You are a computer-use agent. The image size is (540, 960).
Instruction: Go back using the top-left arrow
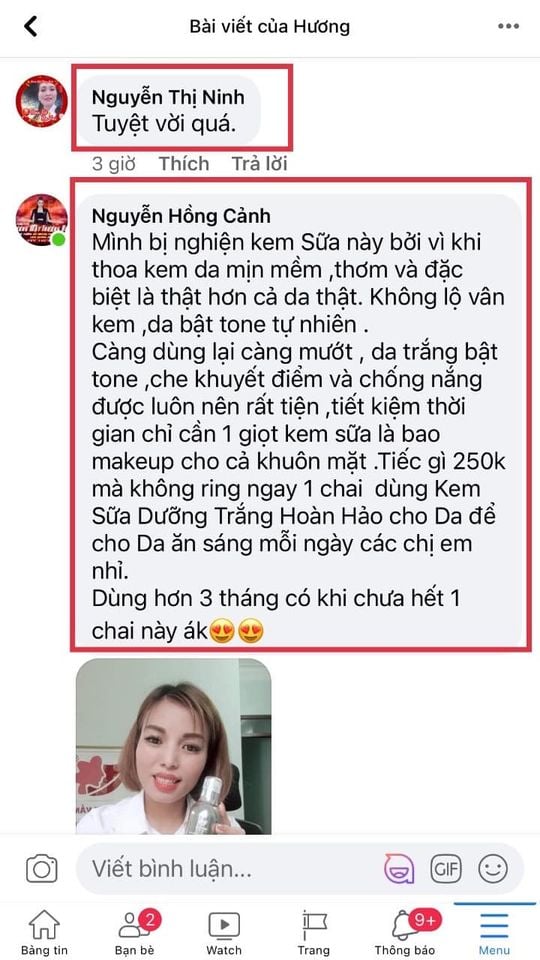coord(30,26)
